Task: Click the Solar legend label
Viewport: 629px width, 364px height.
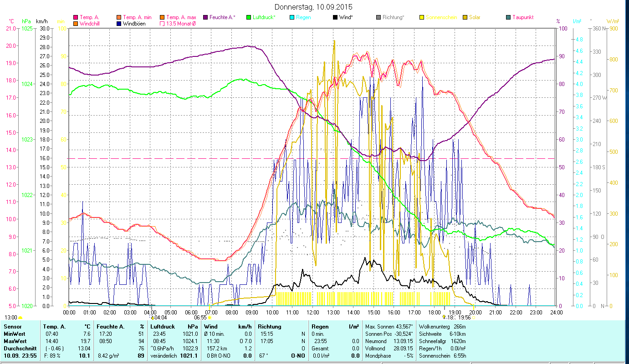Action: (475, 17)
